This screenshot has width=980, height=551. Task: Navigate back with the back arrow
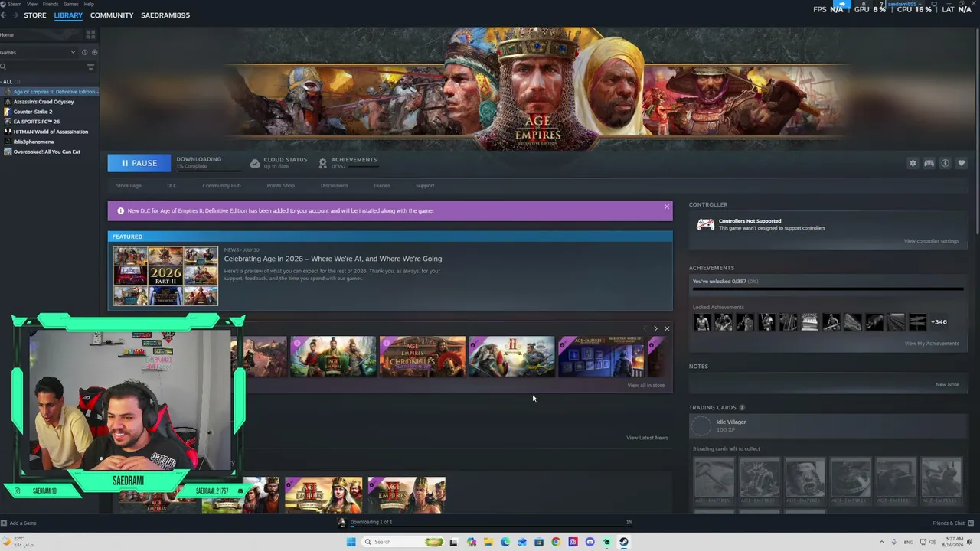tap(4, 15)
